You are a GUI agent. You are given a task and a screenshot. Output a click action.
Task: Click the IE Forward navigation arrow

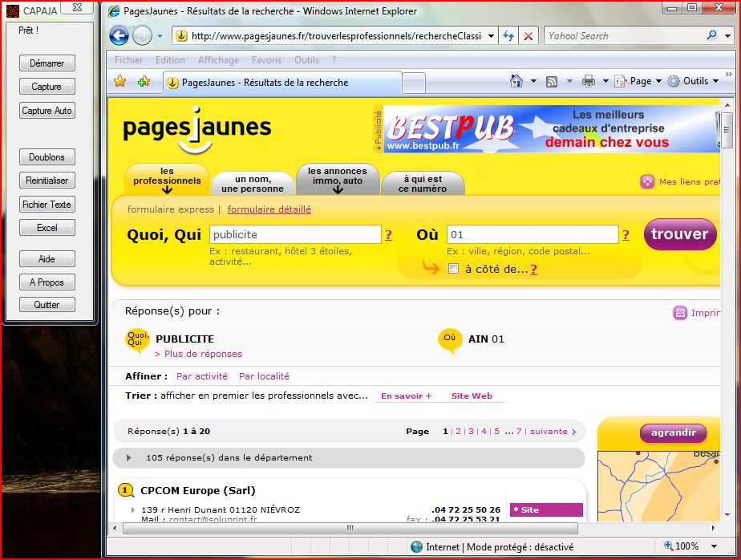pyautogui.click(x=142, y=36)
